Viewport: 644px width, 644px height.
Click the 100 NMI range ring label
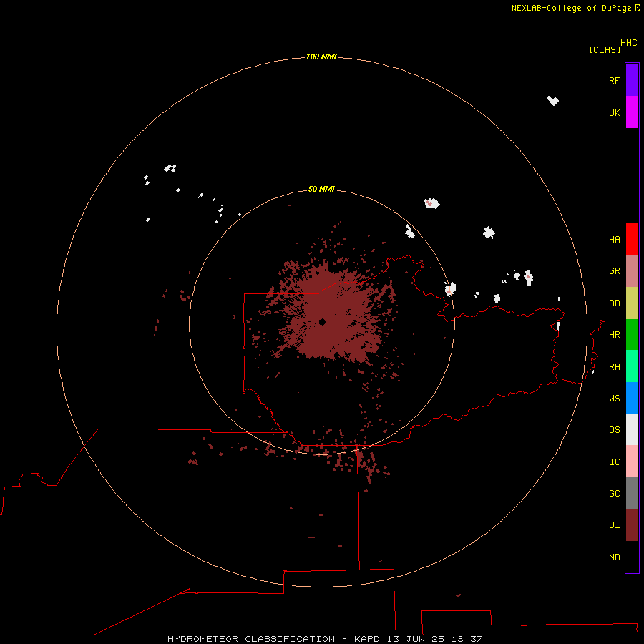tap(321, 57)
